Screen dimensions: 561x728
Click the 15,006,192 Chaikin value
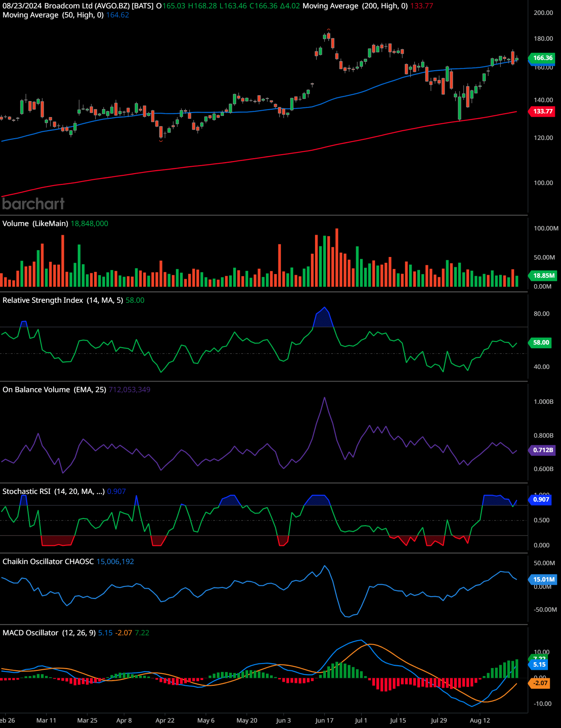click(x=115, y=562)
